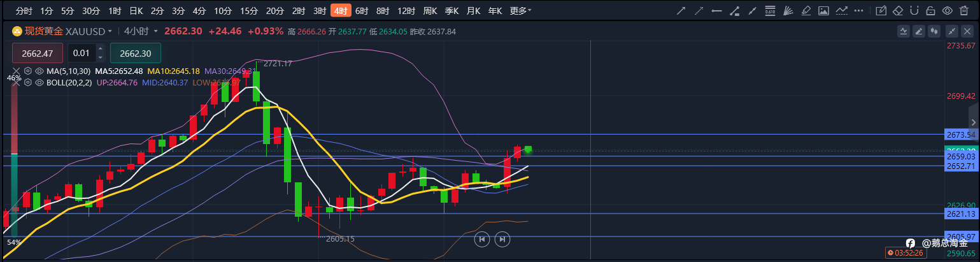Viewport: 980px width, 262px height.
Task: Click the 2673.54 price line label
Action: [961, 135]
